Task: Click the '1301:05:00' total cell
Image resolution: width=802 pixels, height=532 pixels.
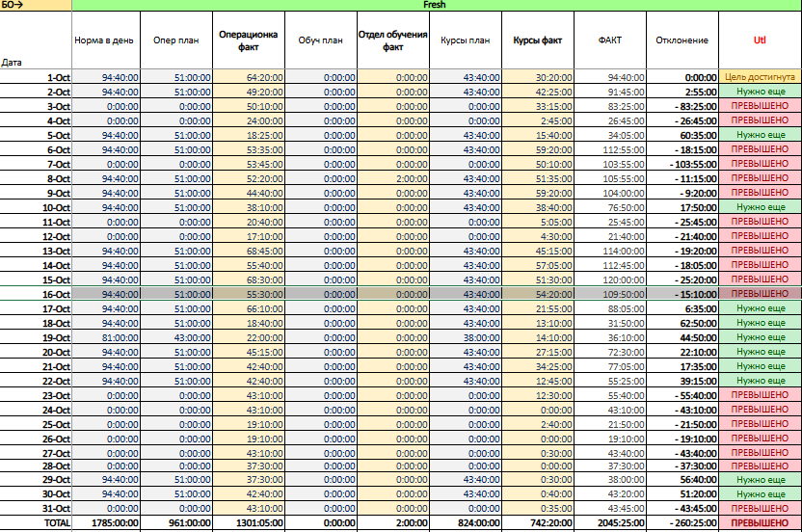Action: click(x=249, y=522)
